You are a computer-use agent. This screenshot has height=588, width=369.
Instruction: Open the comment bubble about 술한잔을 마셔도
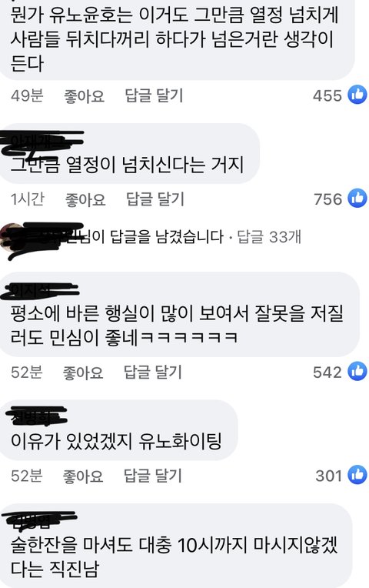(175, 546)
